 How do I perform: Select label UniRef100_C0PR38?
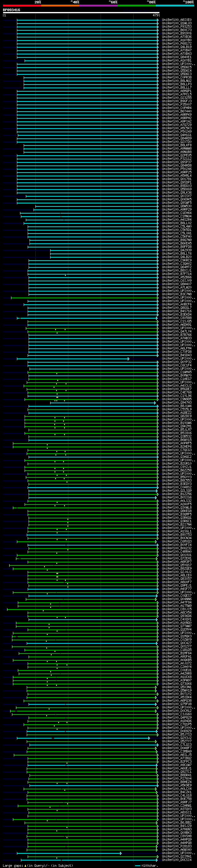point(177,78)
